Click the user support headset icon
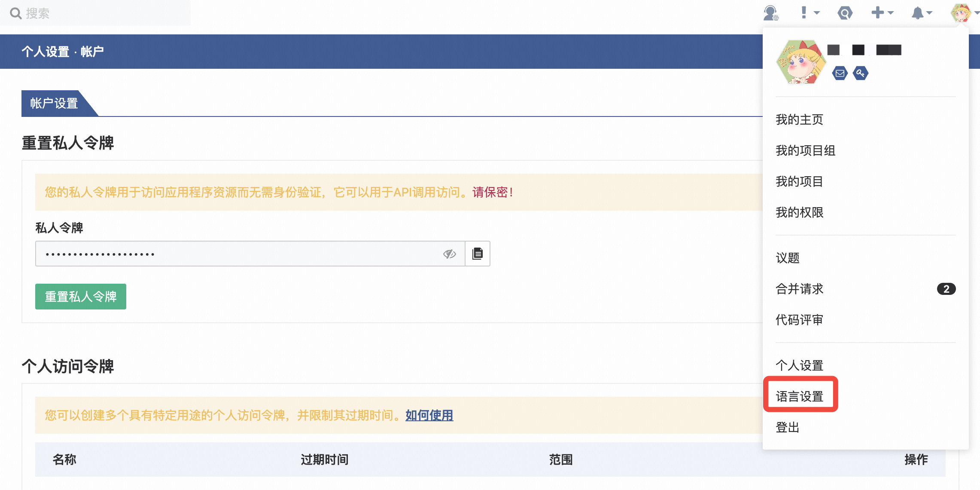 (771, 13)
